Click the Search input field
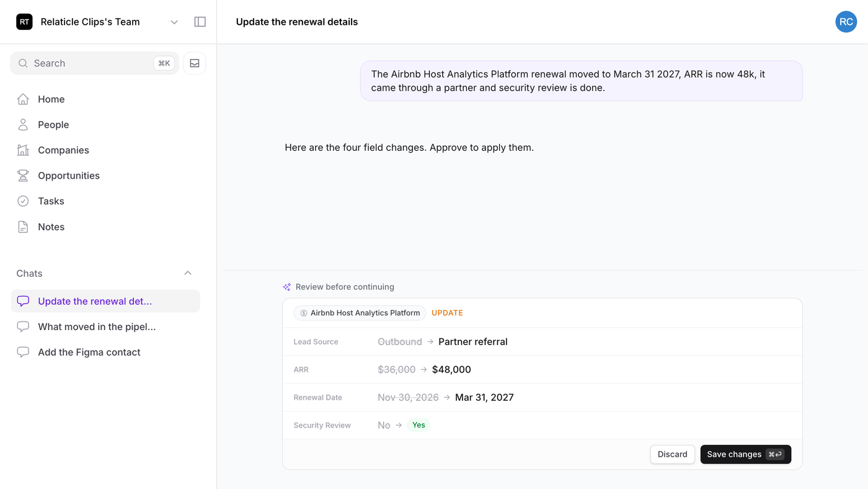 (94, 63)
